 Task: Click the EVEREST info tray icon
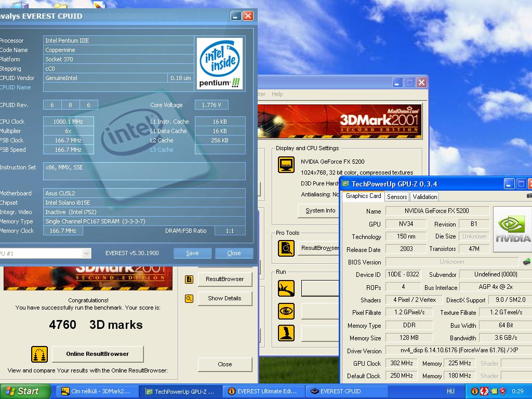tap(475, 392)
